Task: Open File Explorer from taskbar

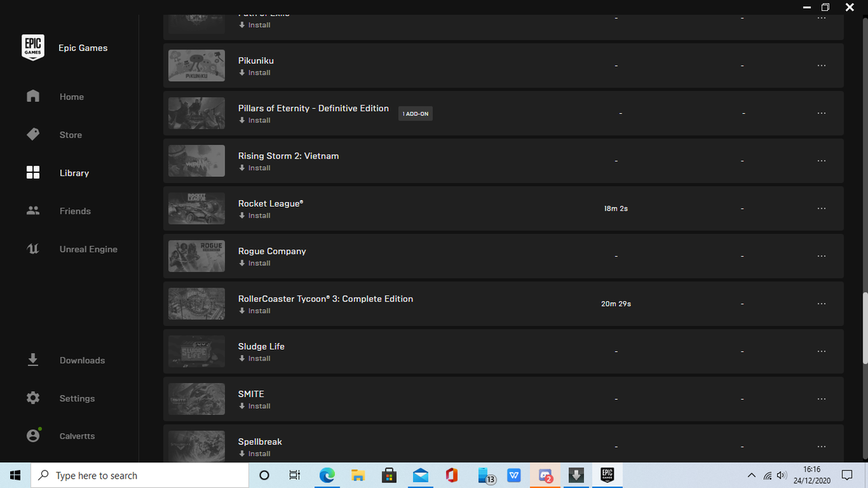Action: point(358,475)
